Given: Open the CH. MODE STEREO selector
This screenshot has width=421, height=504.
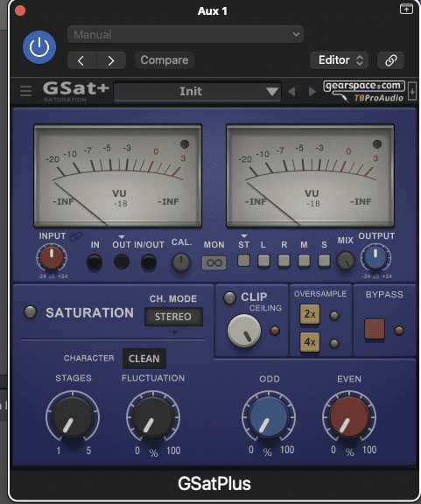Looking at the screenshot, I should [x=173, y=317].
